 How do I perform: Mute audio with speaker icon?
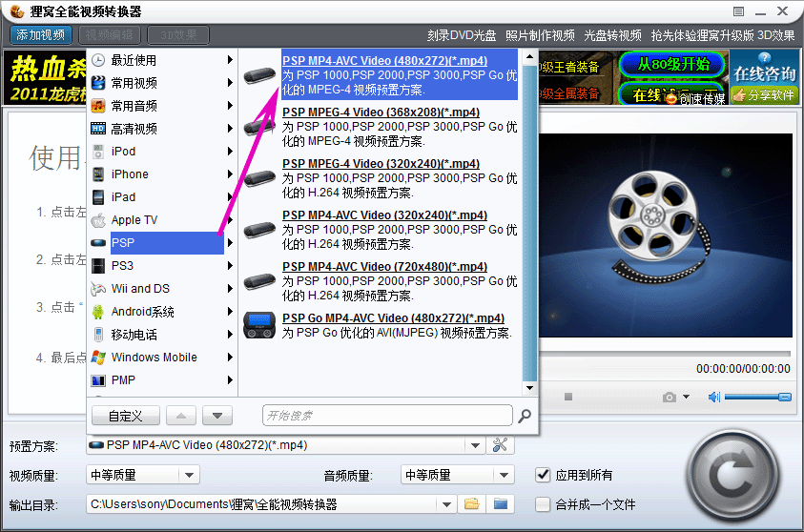[713, 397]
